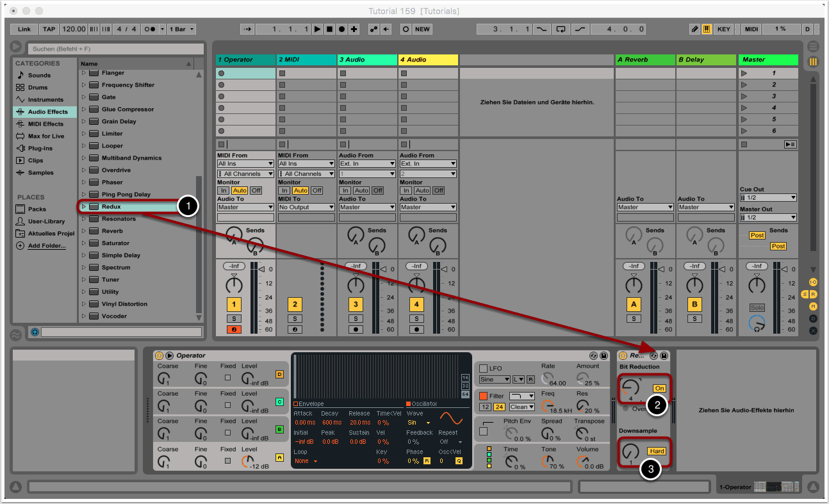Image resolution: width=829 pixels, height=504 pixels.
Task: Solo the 3 Audio track
Action: click(x=356, y=318)
